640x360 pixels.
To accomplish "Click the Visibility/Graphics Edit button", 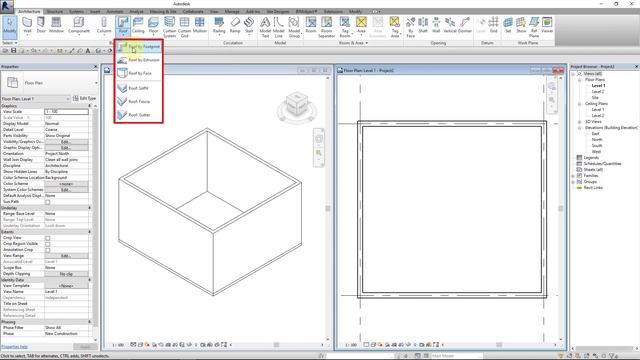I will (x=66, y=142).
